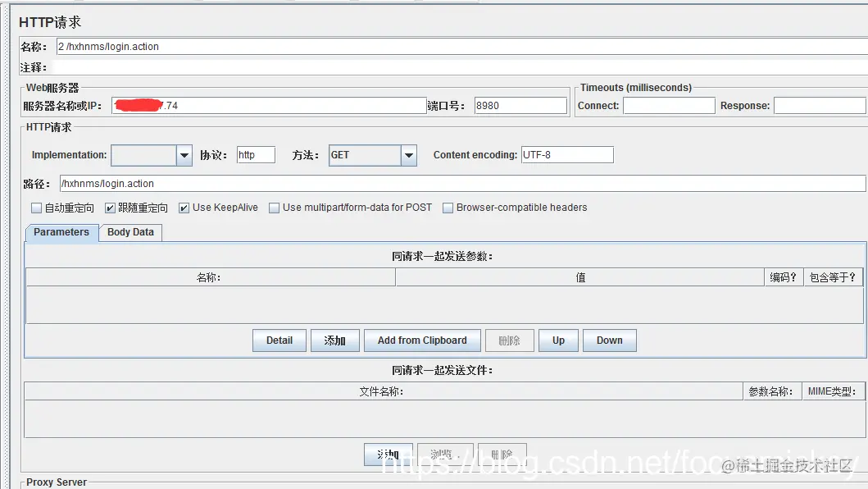The image size is (868, 489).
Task: Click the 删除 button under parameters
Action: point(509,340)
